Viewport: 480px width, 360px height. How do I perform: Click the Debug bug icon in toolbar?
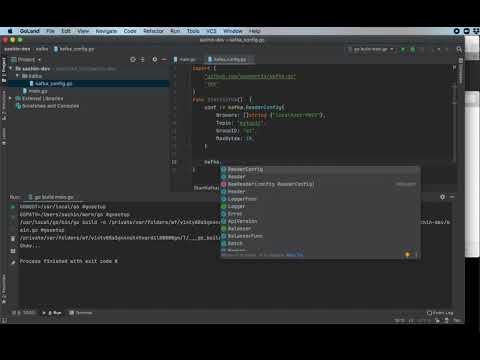pyautogui.click(x=413, y=49)
